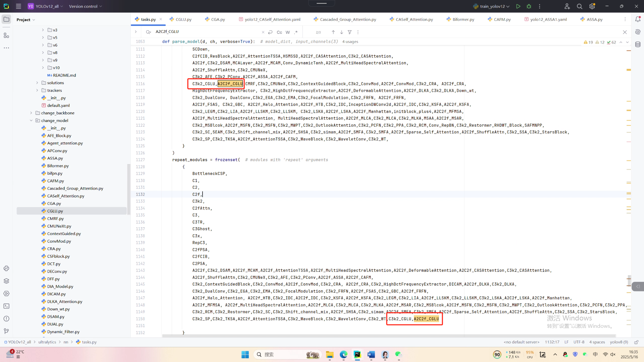
Task: Enable regex search in find bar
Action: click(296, 32)
